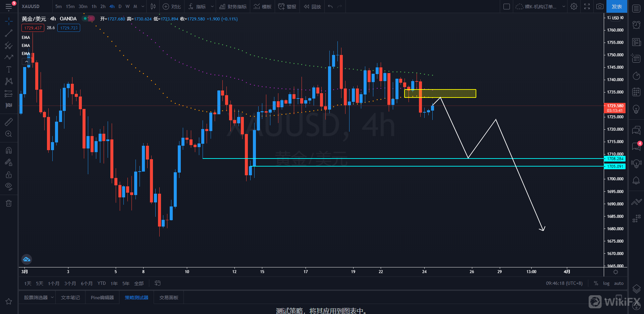Open the 模板 templates button

click(x=263, y=6)
